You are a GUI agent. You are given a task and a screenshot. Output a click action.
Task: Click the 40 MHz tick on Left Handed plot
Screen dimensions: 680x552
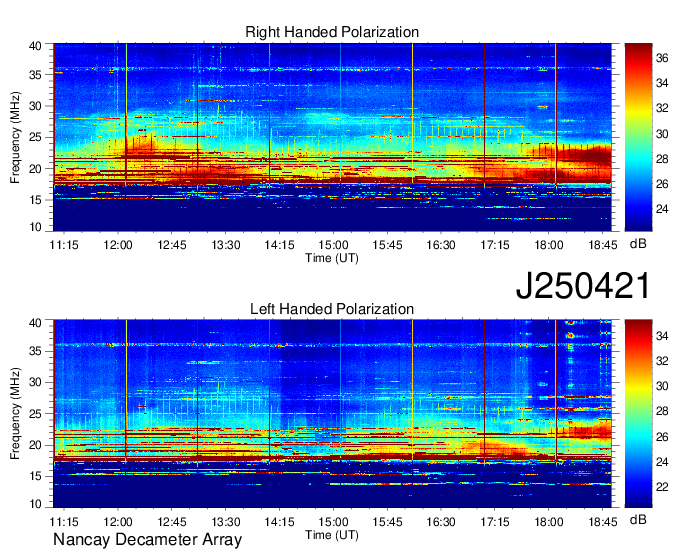pos(35,323)
